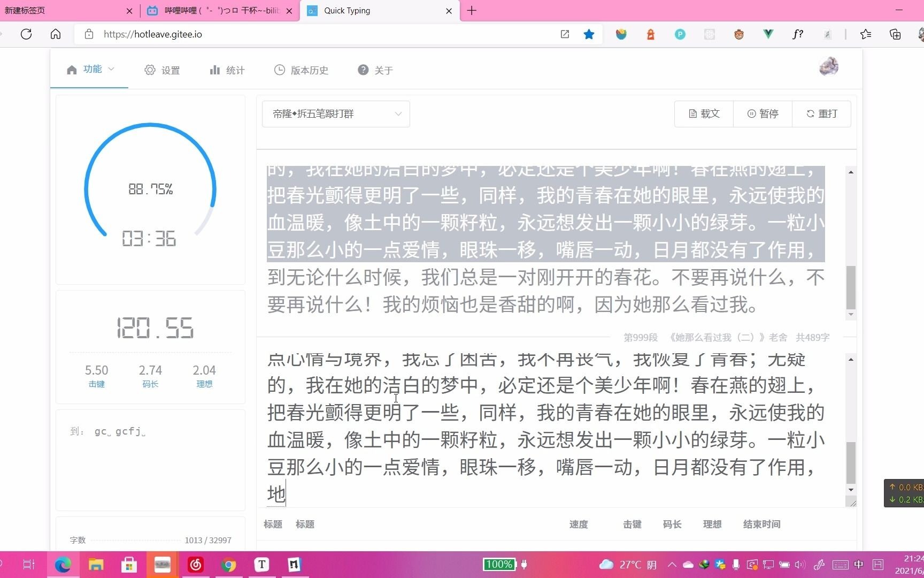This screenshot has height=578, width=924.
Task: Switch to the bilibili browser tab
Action: tap(219, 11)
